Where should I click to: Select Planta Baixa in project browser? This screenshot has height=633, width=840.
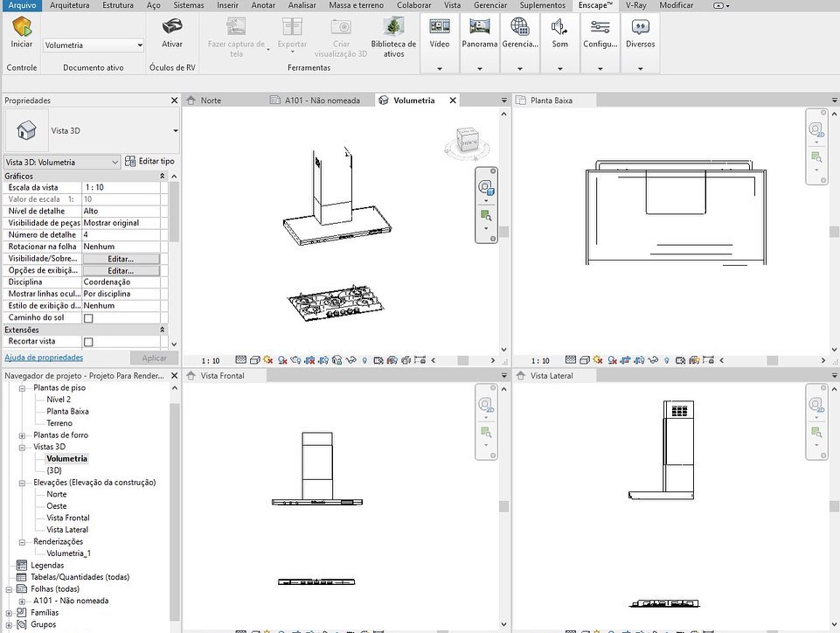point(67,412)
